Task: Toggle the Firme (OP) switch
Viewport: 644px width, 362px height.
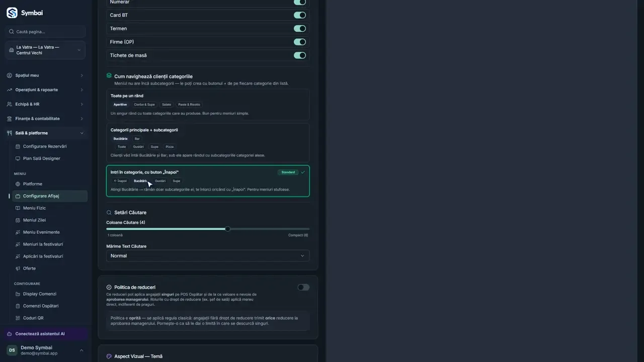Action: 300,42
